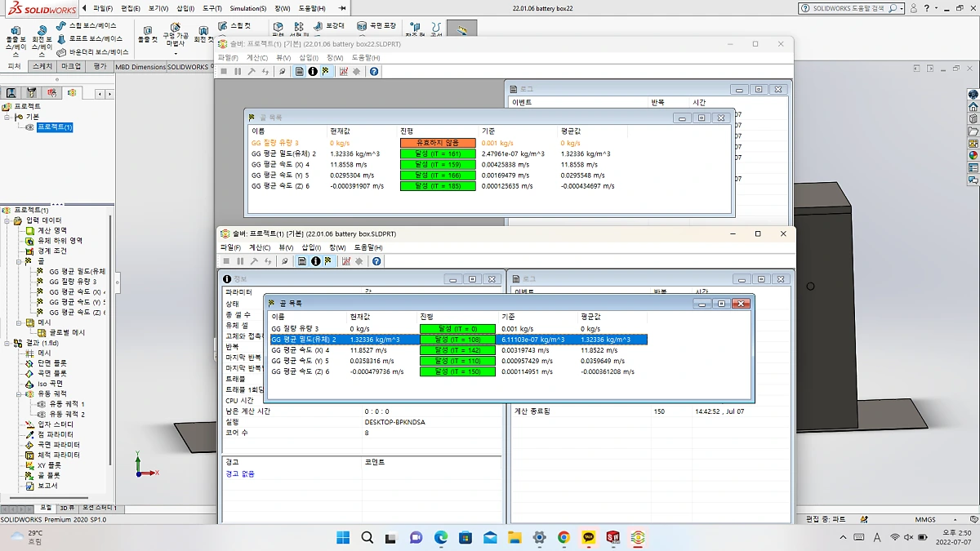Click appearances color ball in right task pane

pos(973,155)
